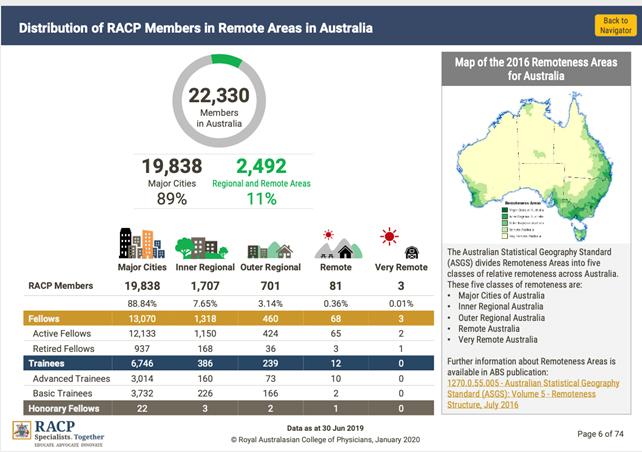Screen dimensions: 642x452
Task: Click the Map of the 2016 Remoteness Areas heading
Action: pyautogui.click(x=536, y=69)
